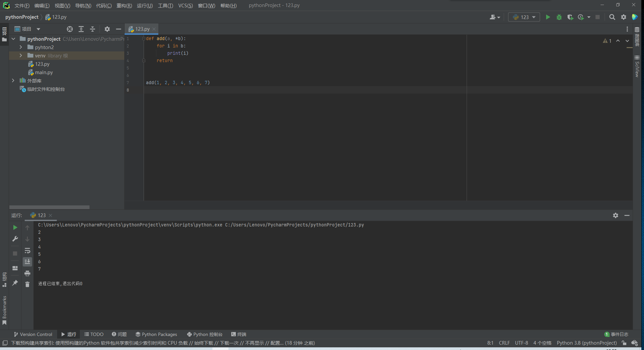Click Python 3.8 interpreter selector
Screen dimensions: 644x350
pos(587,343)
